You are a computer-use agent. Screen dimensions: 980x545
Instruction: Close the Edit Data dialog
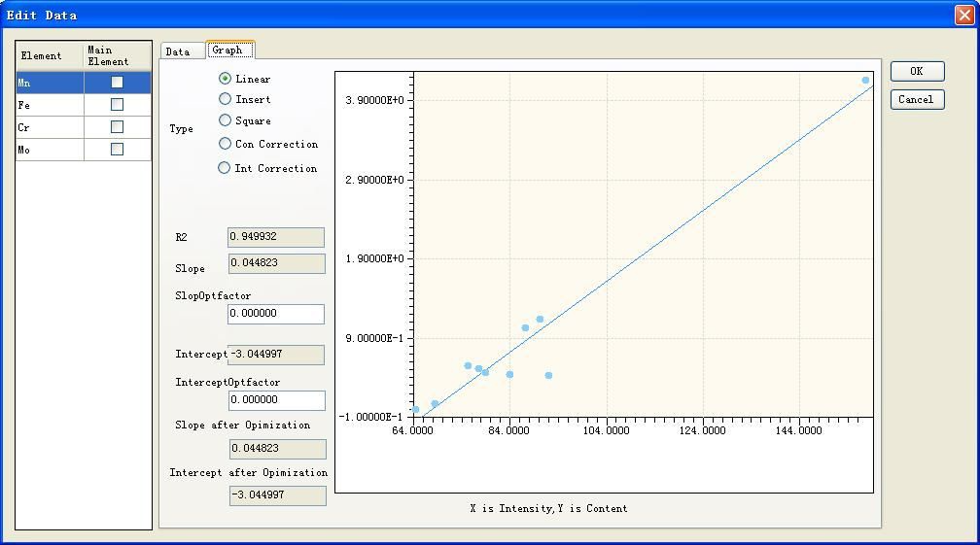point(963,15)
